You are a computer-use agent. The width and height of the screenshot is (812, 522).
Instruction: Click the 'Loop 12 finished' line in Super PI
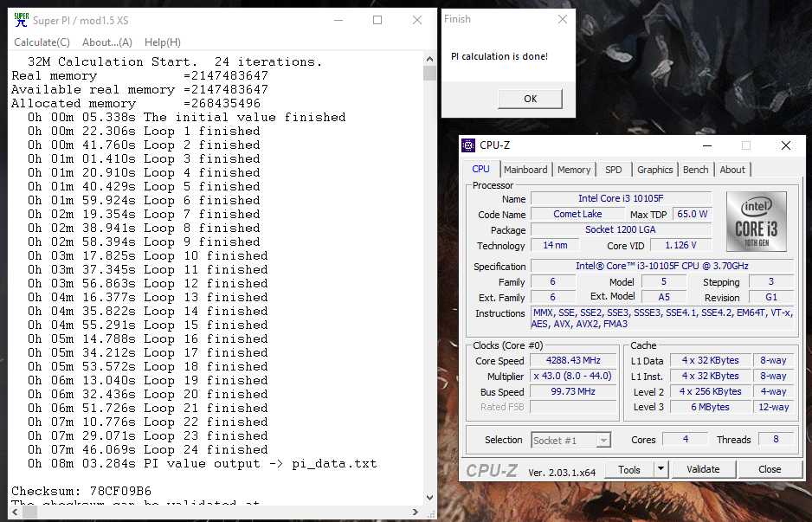pos(148,283)
